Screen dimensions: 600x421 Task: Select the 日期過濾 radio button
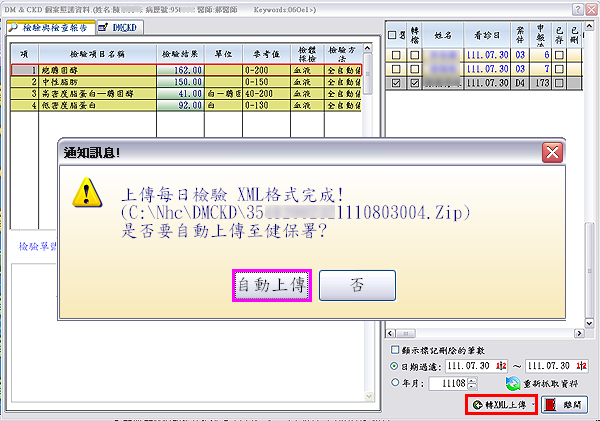[x=394, y=366]
